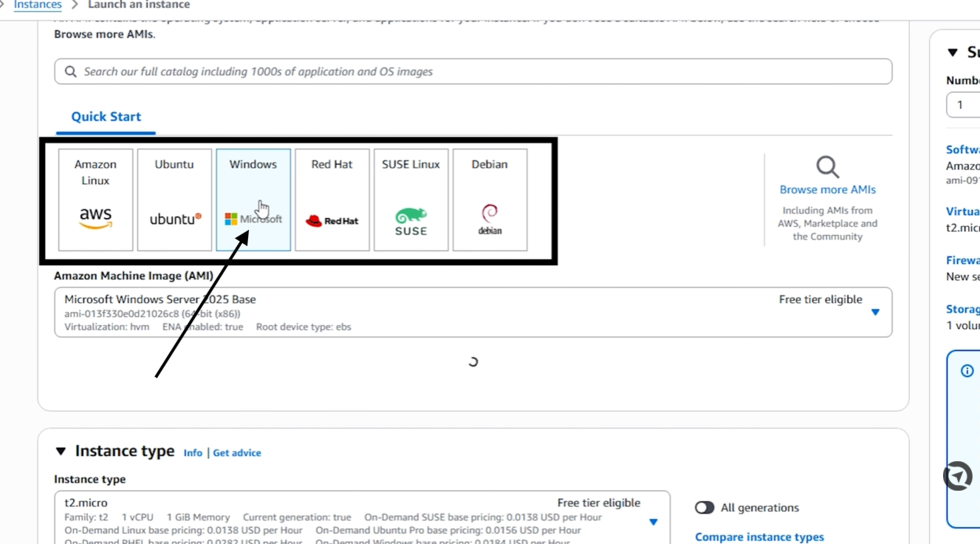Choose the Ubuntu AMI tile
Screen dimensions: 980x544
[174, 200]
